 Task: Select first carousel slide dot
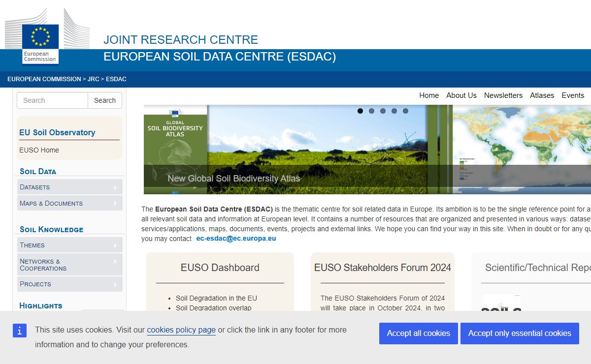click(x=360, y=111)
